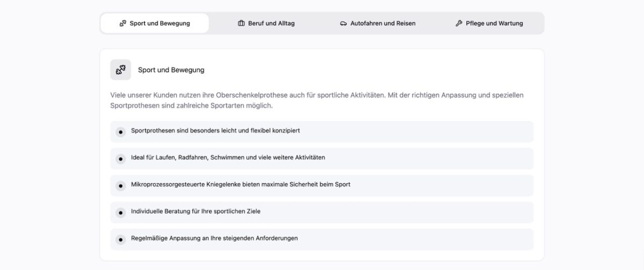Click the bullet dot beside Individuelle Beratung
This screenshot has height=270, width=644.
[x=121, y=213]
